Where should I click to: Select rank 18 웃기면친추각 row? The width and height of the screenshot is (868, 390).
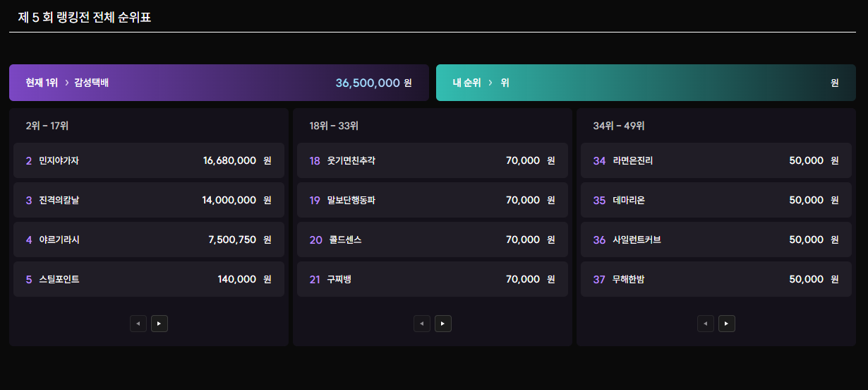pyautogui.click(x=433, y=160)
